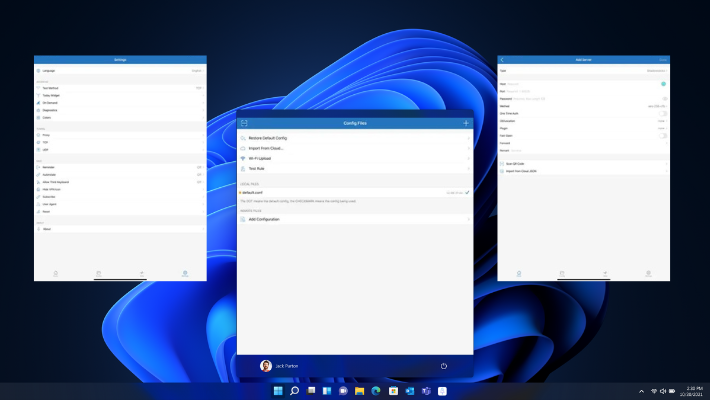The width and height of the screenshot is (710, 400).
Task: Click the On Demand icon in Settings window
Action: pos(38,103)
